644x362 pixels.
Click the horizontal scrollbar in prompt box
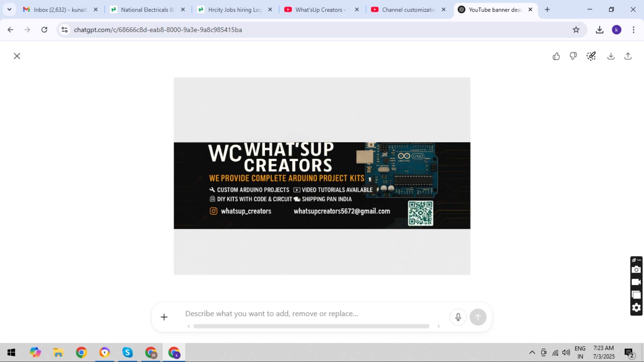tap(311, 326)
